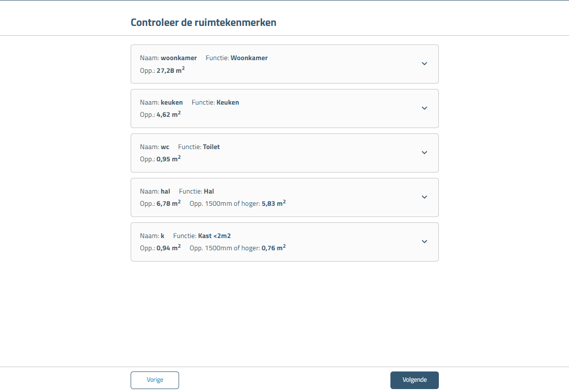Click the page title Controleer de ruimtekenmerken
This screenshot has height=392, width=569.
[204, 22]
